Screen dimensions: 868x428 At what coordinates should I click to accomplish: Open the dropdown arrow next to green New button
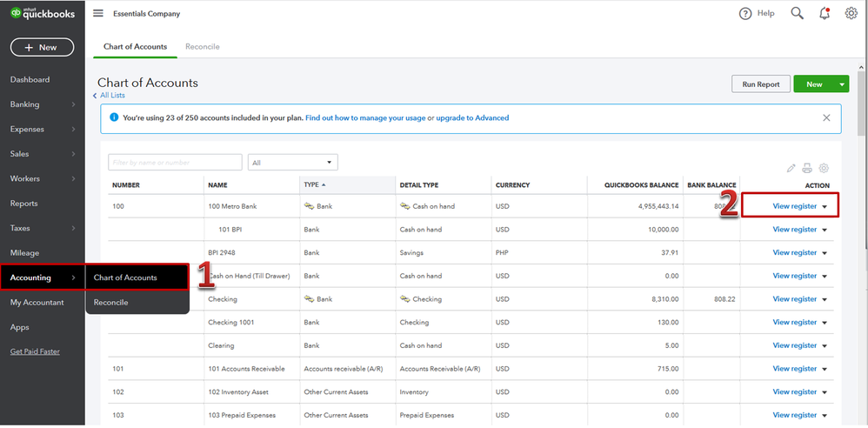pyautogui.click(x=842, y=84)
